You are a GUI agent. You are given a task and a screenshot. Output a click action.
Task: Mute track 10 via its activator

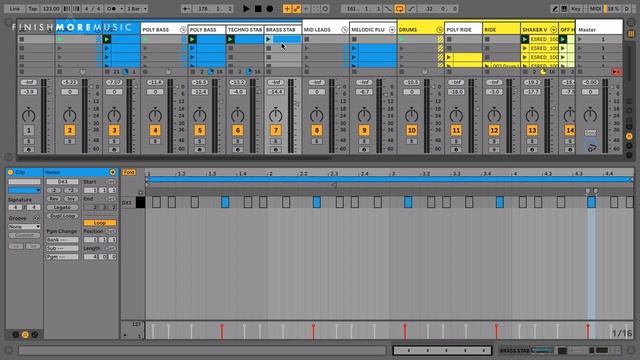[411, 130]
